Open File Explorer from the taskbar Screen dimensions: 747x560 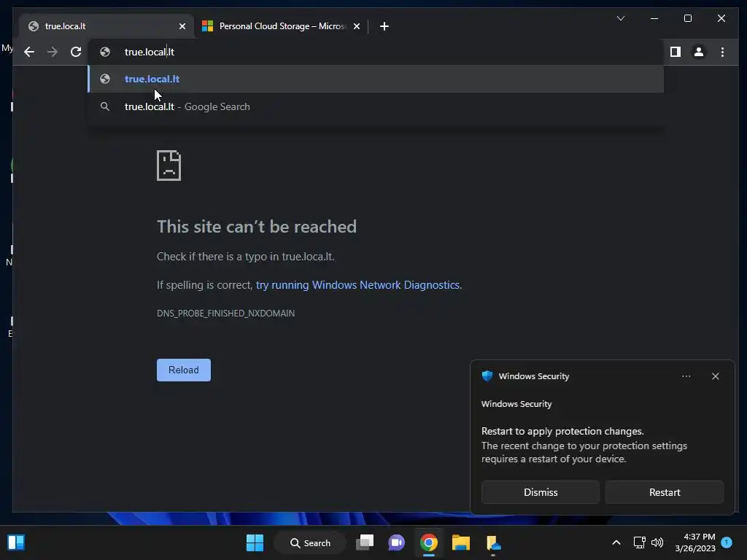pos(461,542)
